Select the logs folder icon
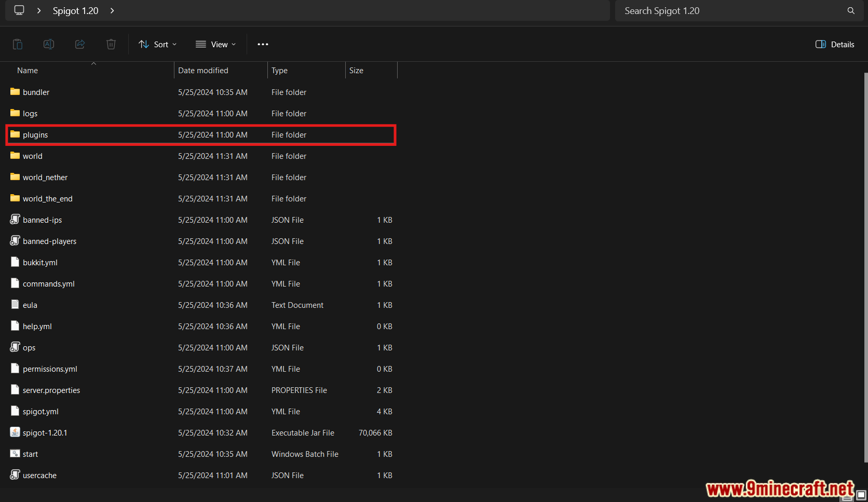868x502 pixels. (15, 113)
